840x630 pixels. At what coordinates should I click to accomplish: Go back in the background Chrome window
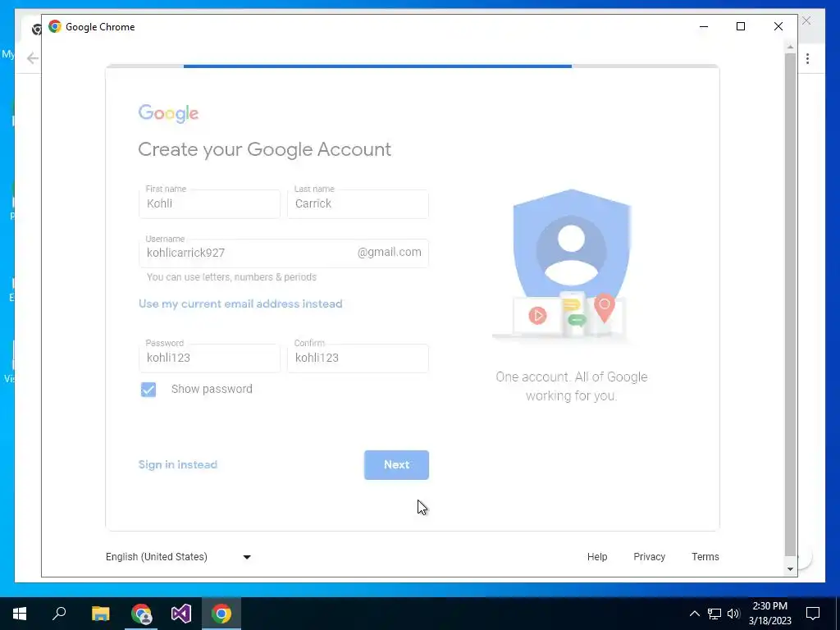pos(33,58)
